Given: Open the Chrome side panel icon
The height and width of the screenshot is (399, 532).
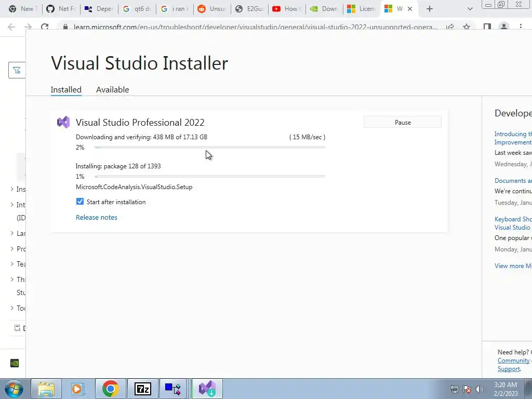Looking at the screenshot, I should [487, 27].
